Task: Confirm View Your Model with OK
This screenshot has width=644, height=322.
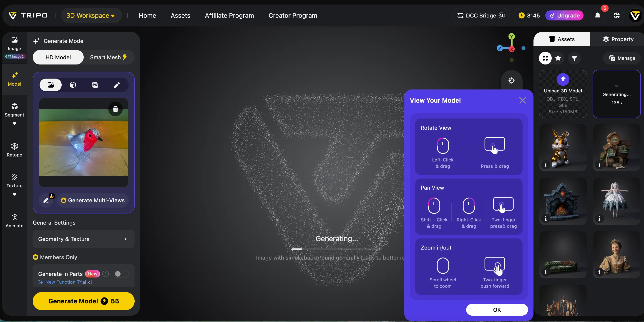Action: 497,310
